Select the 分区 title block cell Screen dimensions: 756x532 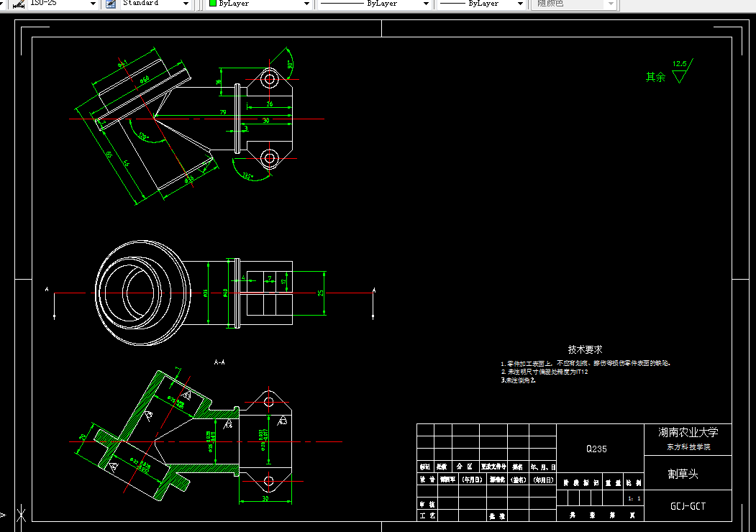coord(465,467)
